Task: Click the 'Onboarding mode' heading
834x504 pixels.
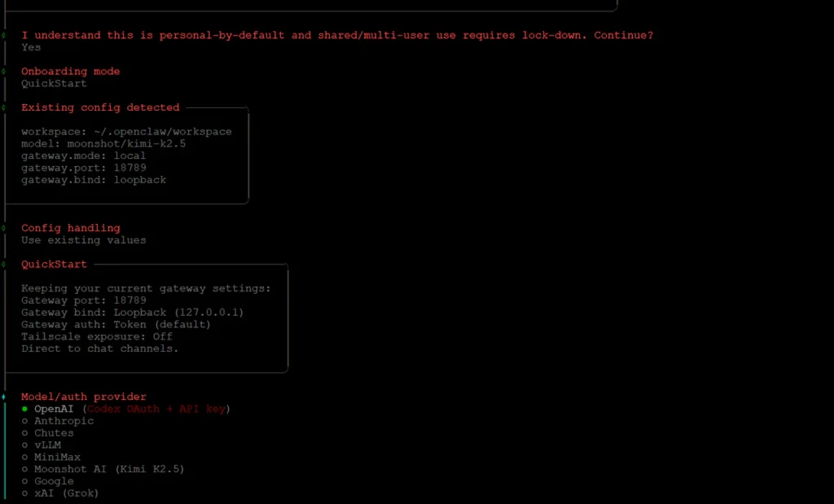Action: point(71,71)
